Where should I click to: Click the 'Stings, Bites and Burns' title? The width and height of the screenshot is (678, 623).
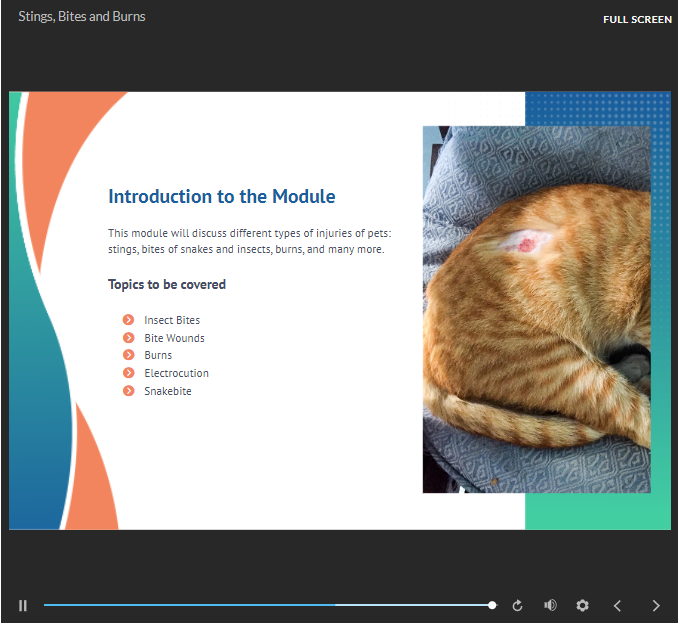click(x=82, y=17)
